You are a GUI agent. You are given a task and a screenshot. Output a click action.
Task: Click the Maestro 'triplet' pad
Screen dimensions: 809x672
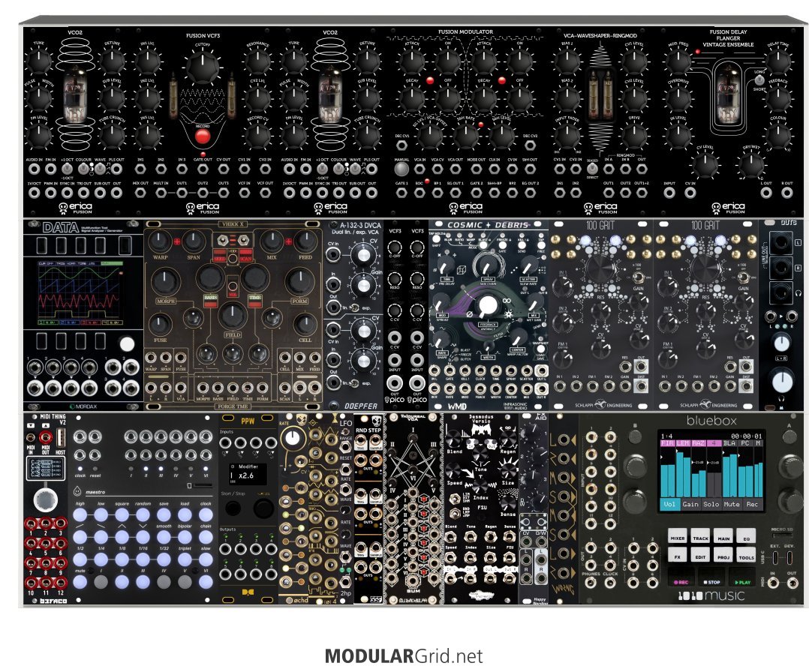pyautogui.click(x=185, y=559)
